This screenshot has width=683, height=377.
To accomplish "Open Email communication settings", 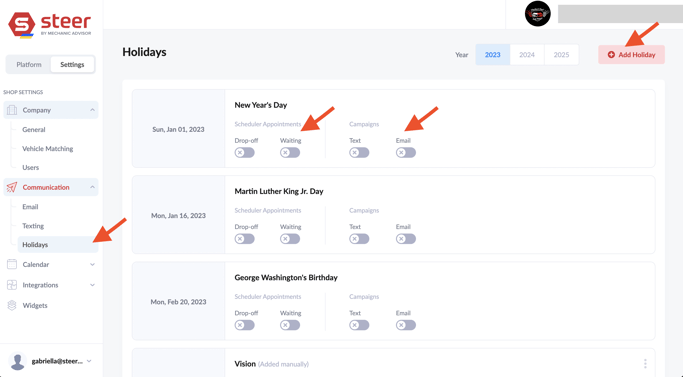I will click(30, 207).
